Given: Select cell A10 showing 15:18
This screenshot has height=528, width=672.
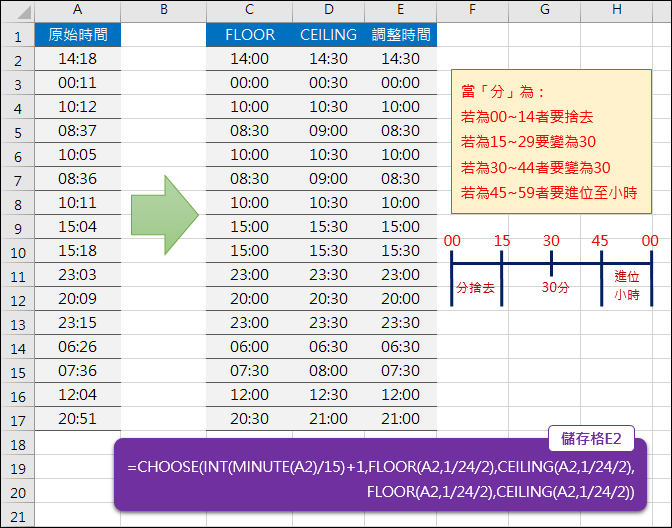Looking at the screenshot, I should 78,251.
